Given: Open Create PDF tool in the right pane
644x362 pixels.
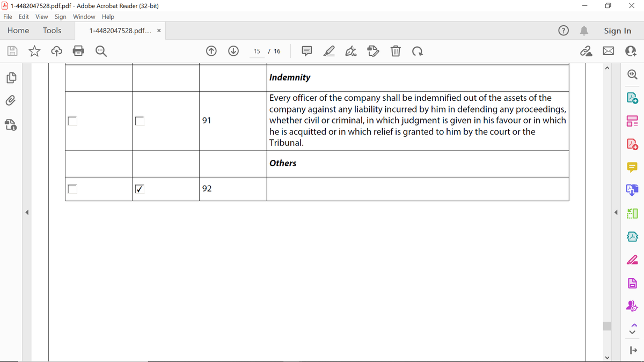Looking at the screenshot, I should 632,144.
